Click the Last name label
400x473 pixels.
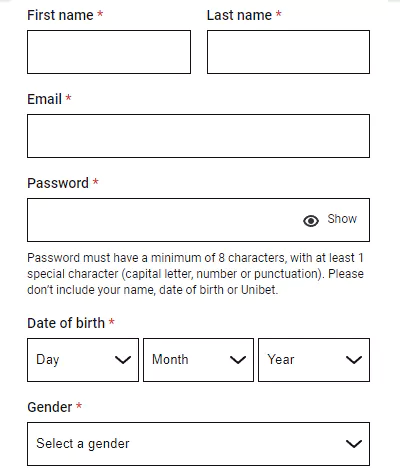(239, 15)
